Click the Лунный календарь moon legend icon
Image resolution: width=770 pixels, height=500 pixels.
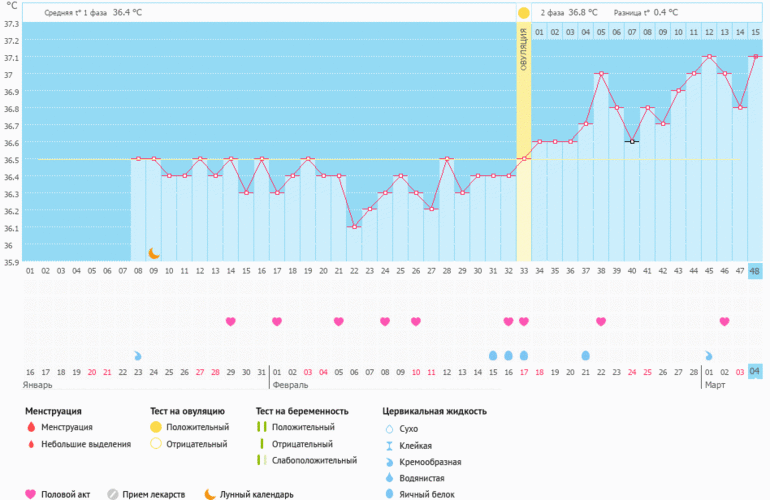click(x=210, y=494)
